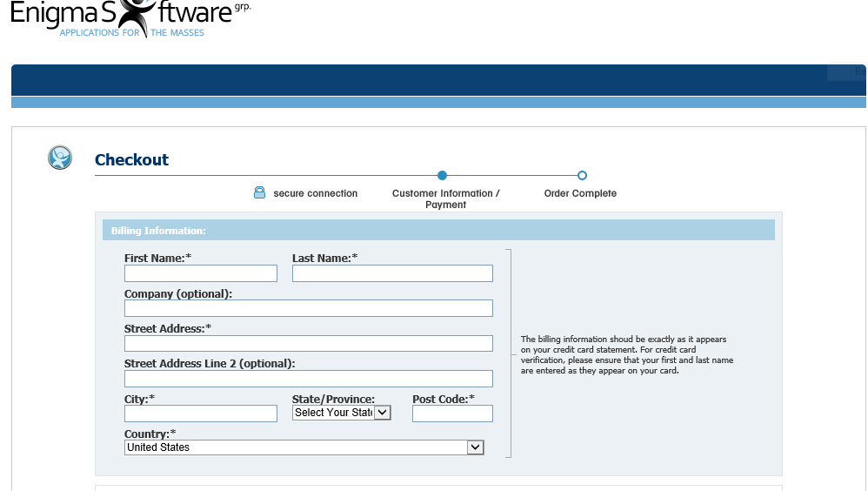Open the Country dropdown showing United States
This screenshot has width=868, height=491.
(x=304, y=447)
